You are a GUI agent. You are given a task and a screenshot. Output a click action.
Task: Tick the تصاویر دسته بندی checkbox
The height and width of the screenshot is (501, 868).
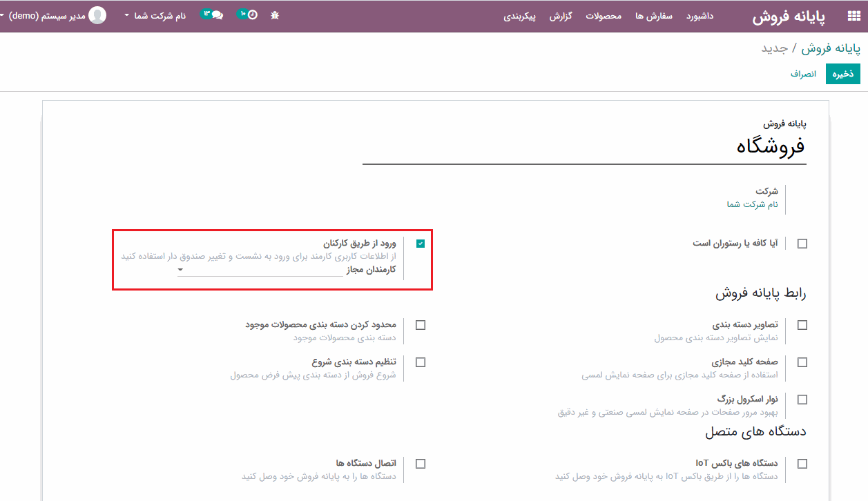(802, 325)
